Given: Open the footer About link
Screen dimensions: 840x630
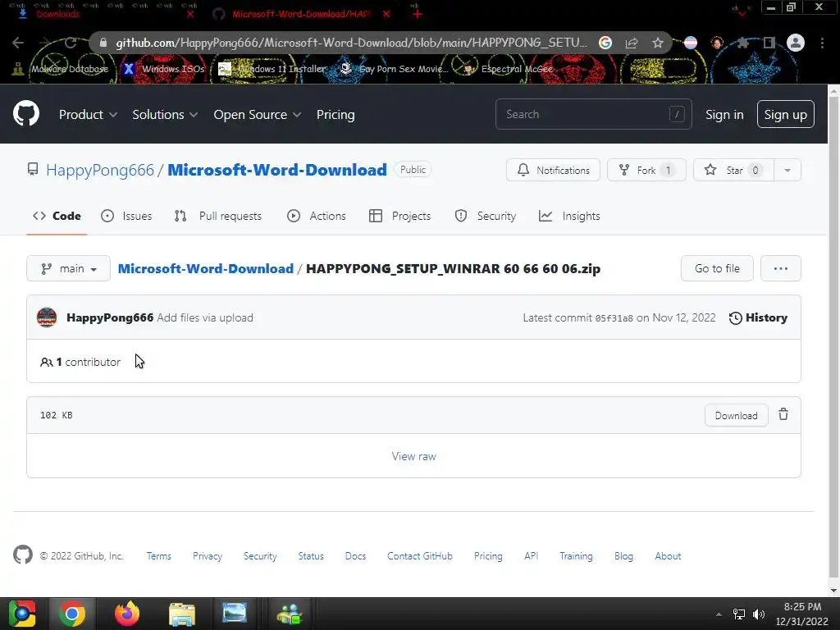Looking at the screenshot, I should [668, 556].
